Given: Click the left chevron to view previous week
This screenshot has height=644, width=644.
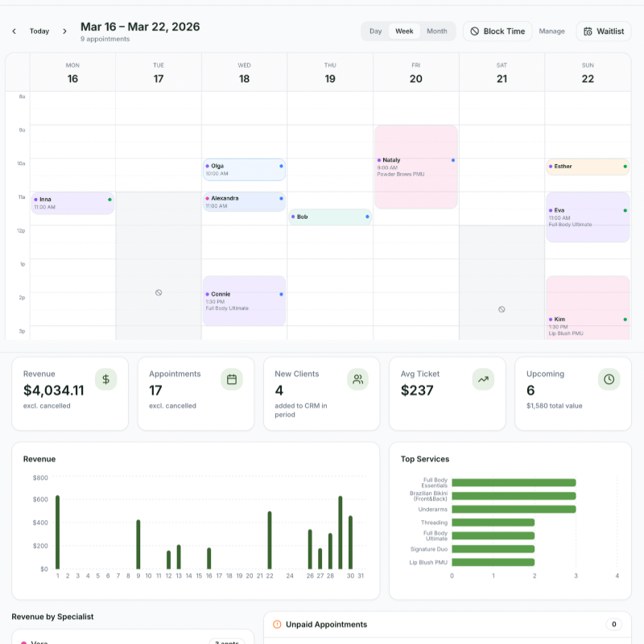Looking at the screenshot, I should 13,30.
